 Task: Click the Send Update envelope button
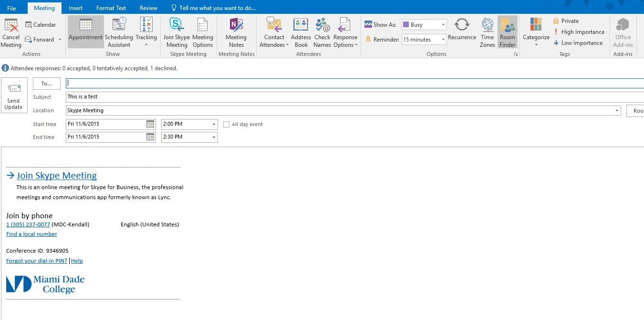tap(13, 96)
